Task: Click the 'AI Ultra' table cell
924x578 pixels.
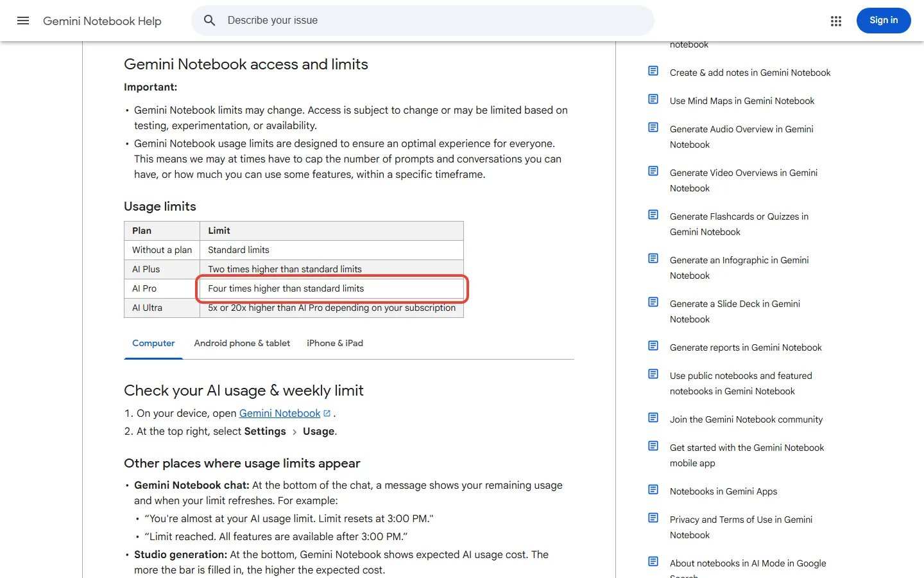Action: click(162, 308)
